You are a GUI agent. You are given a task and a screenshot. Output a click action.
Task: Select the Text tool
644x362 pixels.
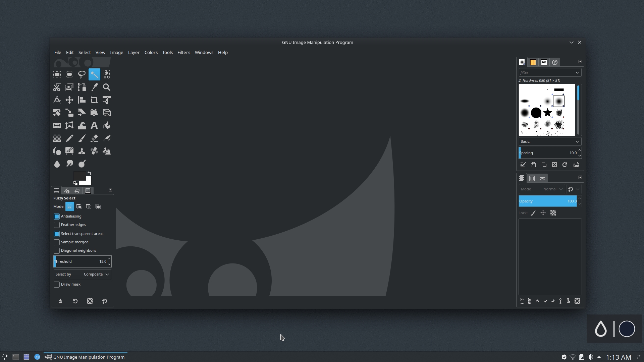pos(94,126)
